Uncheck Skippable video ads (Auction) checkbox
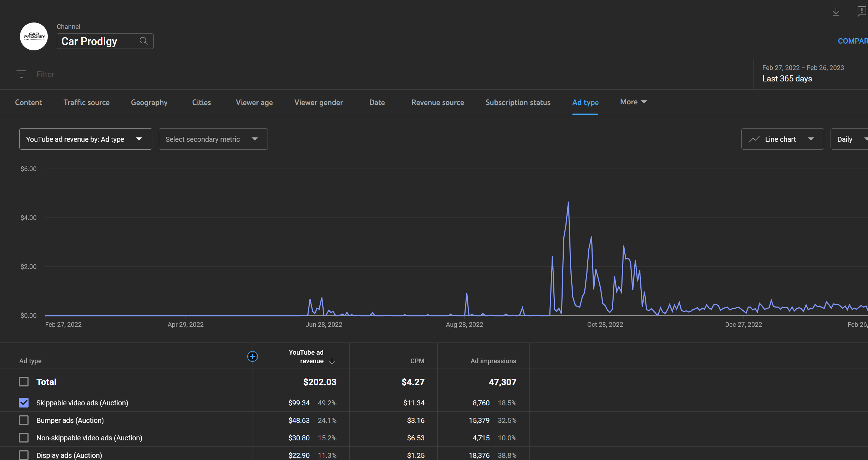The image size is (868, 460). pyautogui.click(x=24, y=403)
